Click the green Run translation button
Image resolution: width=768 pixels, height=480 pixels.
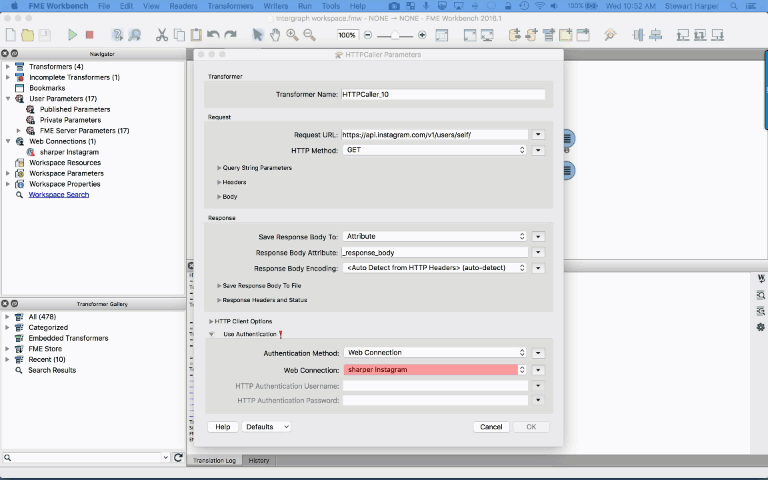tap(72, 35)
